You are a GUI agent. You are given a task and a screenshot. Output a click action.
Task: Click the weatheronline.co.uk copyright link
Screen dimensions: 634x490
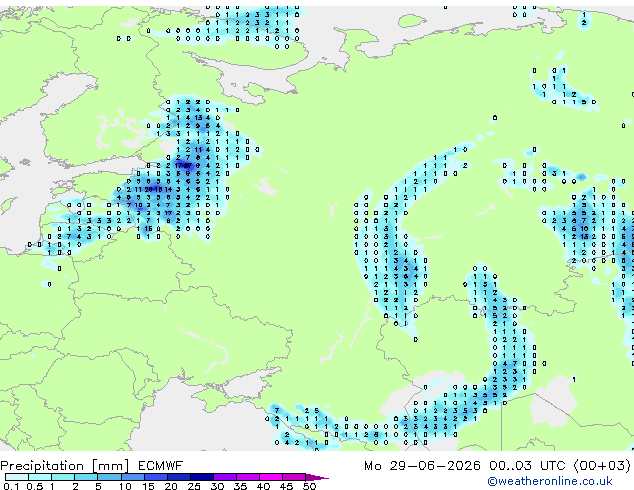pos(550,481)
